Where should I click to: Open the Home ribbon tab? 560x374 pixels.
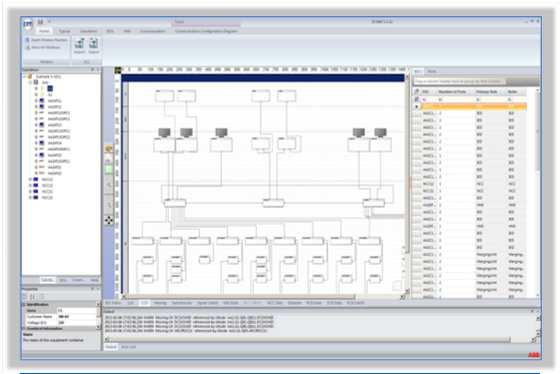coord(44,31)
